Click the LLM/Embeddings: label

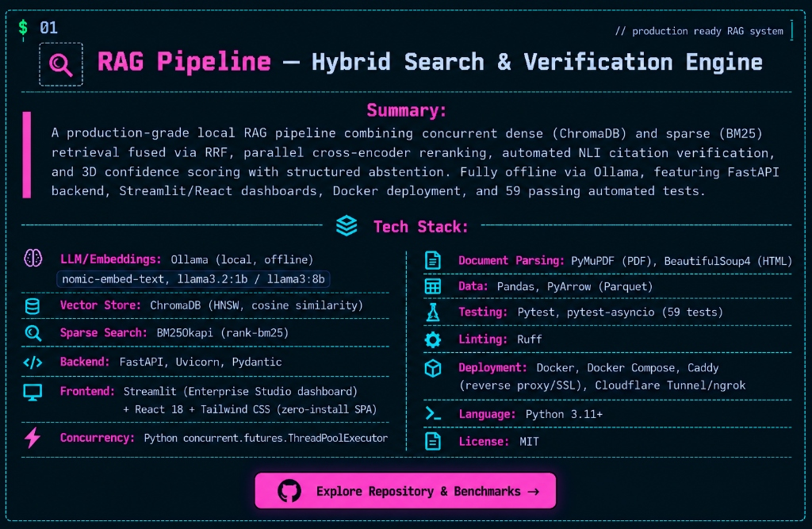(x=111, y=259)
